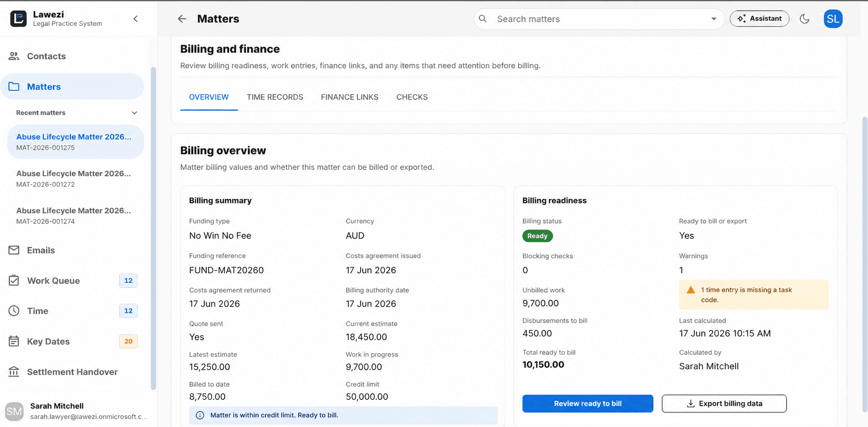
Task: Click the Contacts people icon
Action: click(14, 56)
